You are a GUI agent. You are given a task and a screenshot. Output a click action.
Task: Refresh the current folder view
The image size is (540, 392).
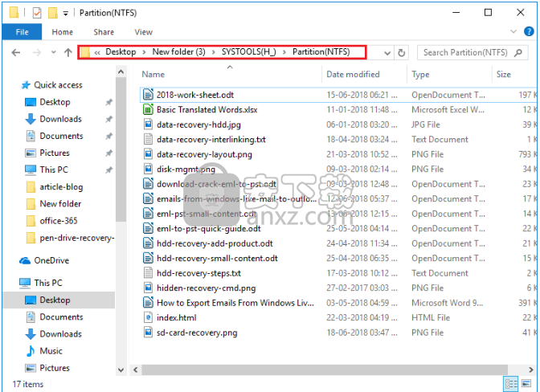pyautogui.click(x=403, y=52)
